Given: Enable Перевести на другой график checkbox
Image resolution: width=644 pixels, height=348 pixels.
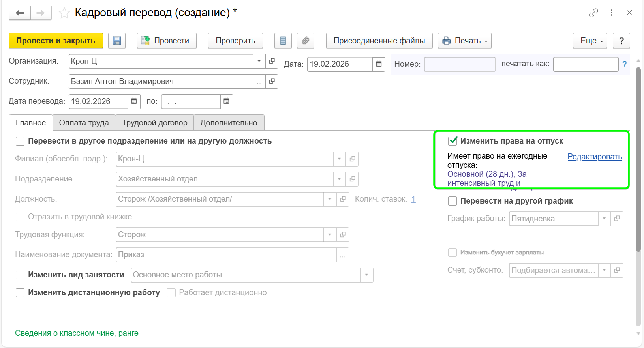Looking at the screenshot, I should pyautogui.click(x=452, y=201).
